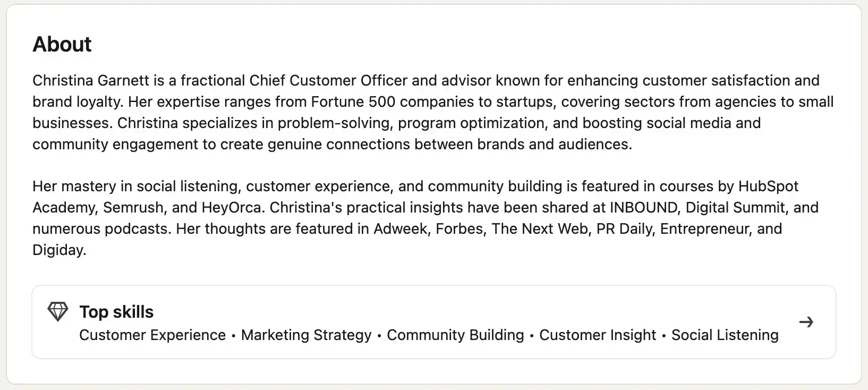
Task: Click the About section heading
Action: click(62, 44)
